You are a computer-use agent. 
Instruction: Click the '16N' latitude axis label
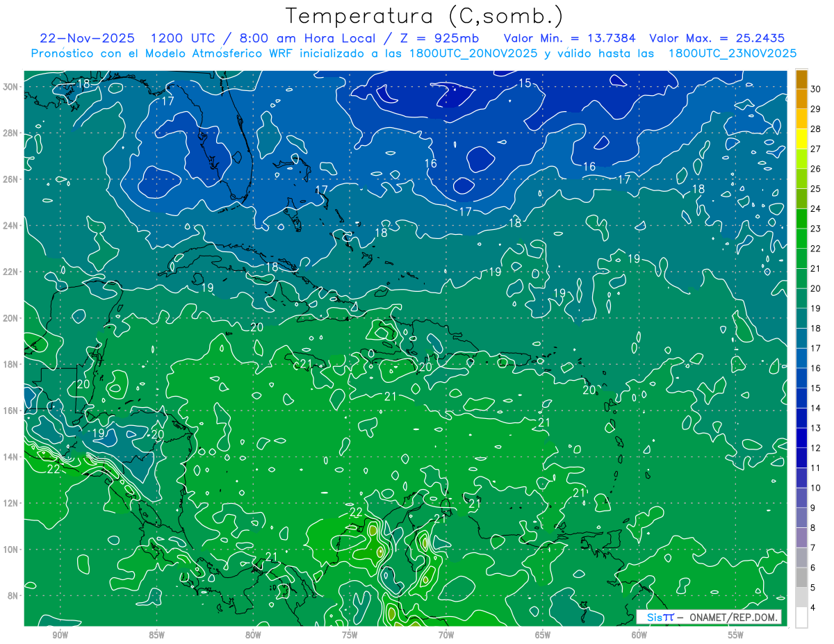11,411
